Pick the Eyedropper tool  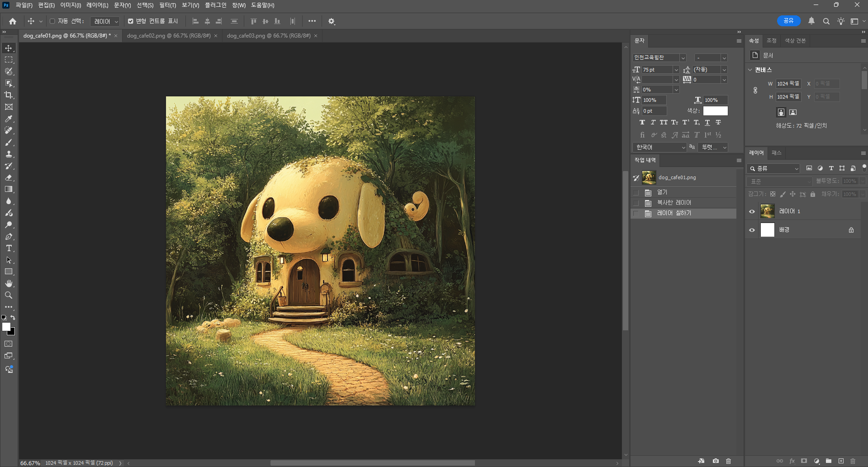9,119
